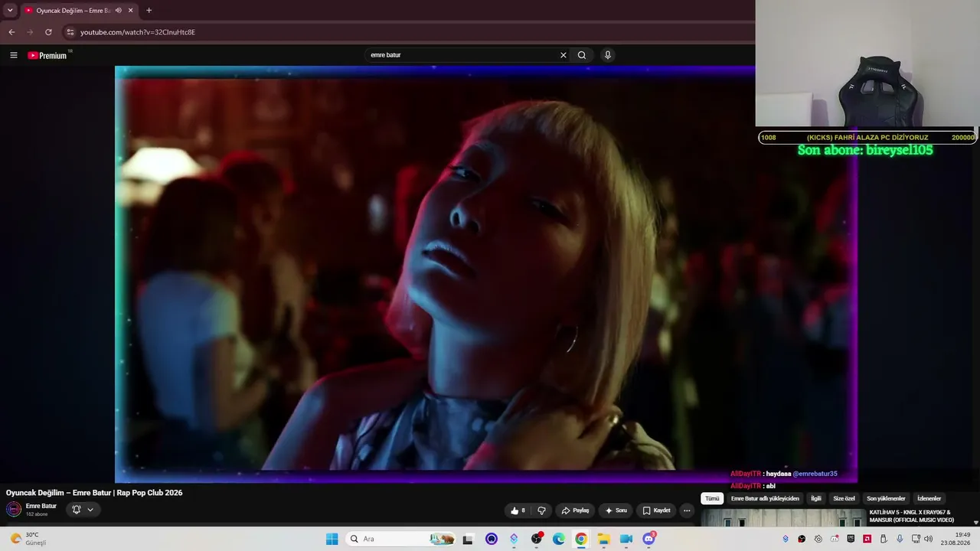
Task: Show the calendar from the clock 19:49
Action: [957, 539]
